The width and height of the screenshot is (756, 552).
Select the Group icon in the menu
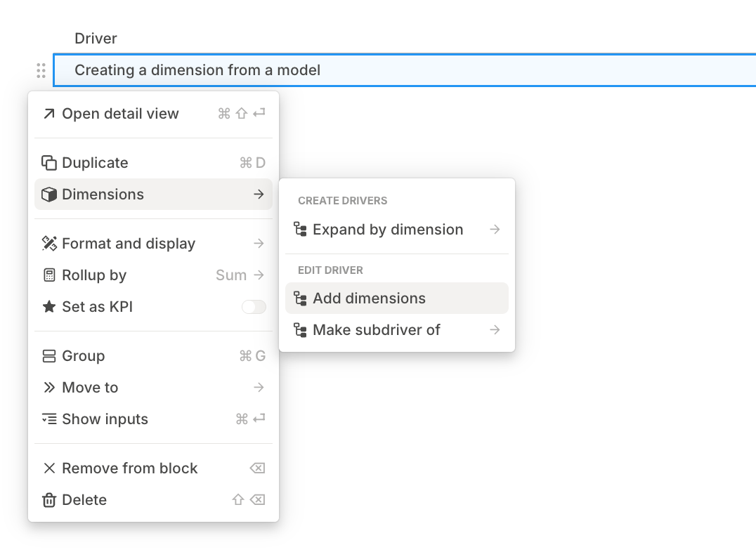pos(48,355)
